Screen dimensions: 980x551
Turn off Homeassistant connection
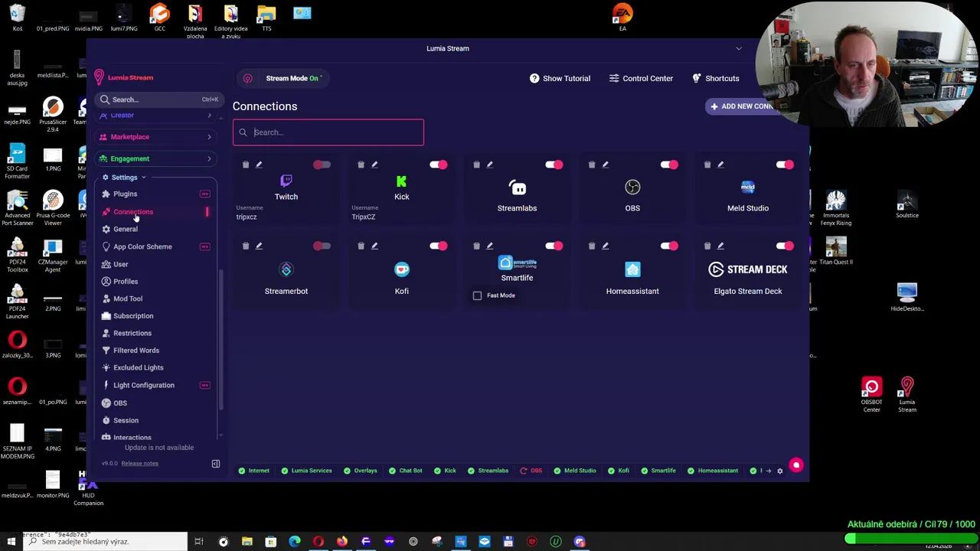tap(669, 246)
